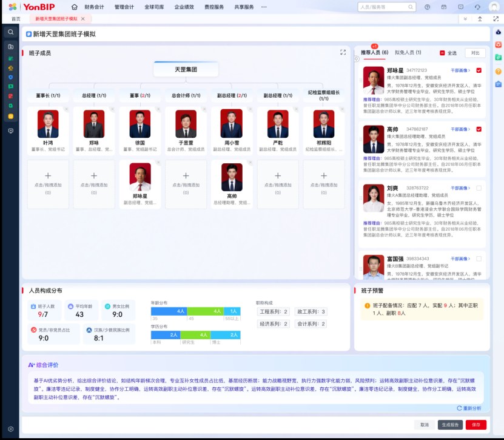The image size is (504, 440).
Task: Collapse the recommendation panel side handle
Action: [357, 59]
